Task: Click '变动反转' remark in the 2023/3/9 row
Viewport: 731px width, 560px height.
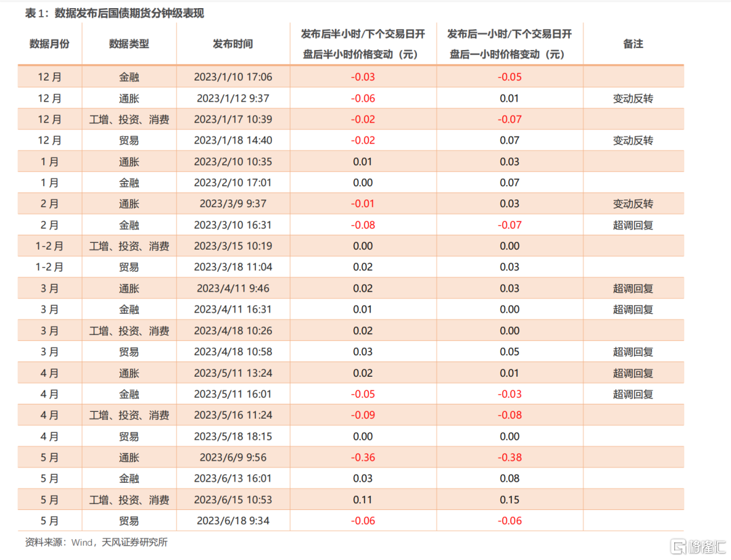Action: (x=633, y=204)
